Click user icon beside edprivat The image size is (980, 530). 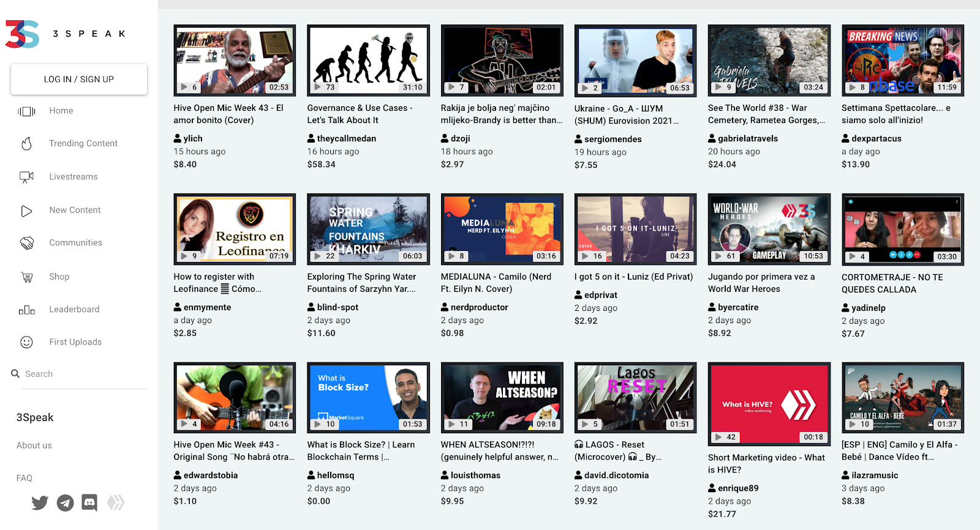click(578, 295)
